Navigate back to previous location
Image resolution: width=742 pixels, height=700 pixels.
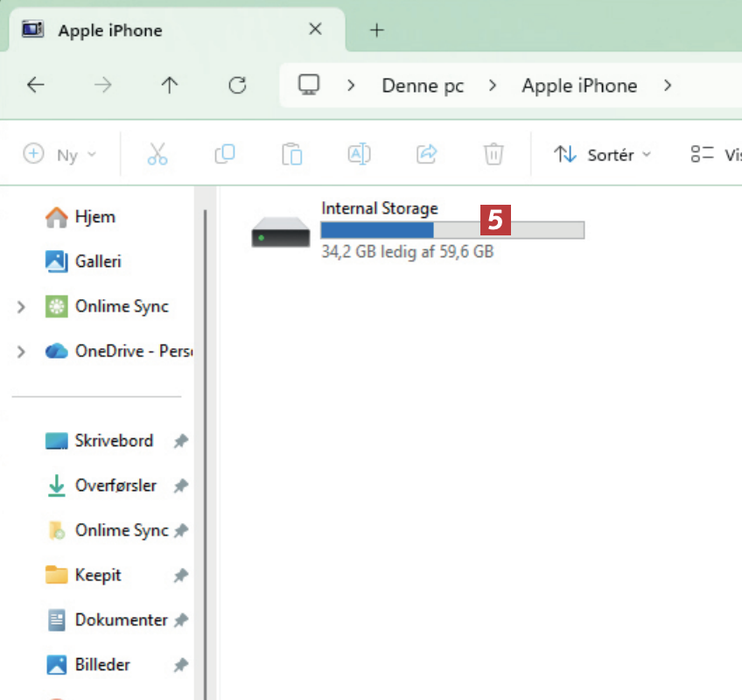35,85
